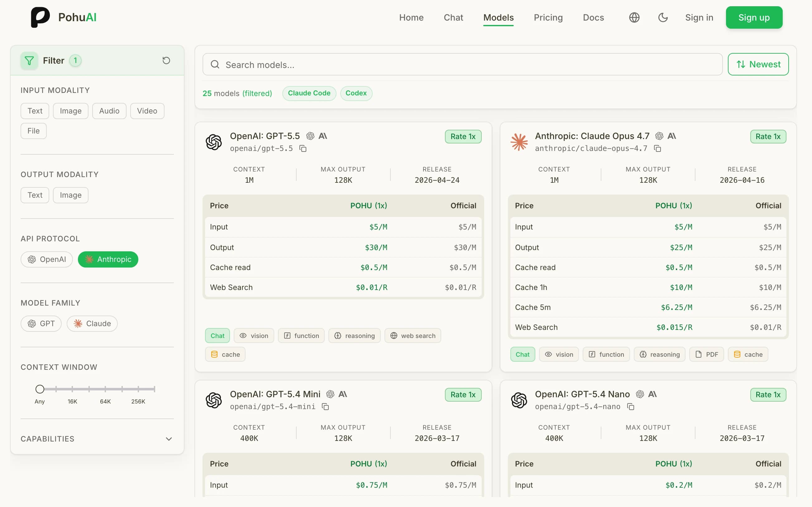
Task: Click the context window slider handle at Any
Action: click(x=40, y=389)
